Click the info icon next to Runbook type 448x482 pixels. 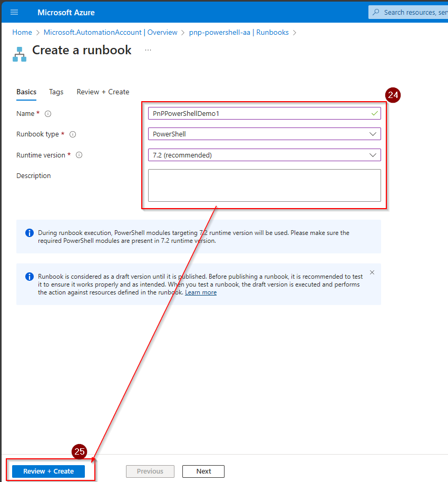tap(73, 134)
